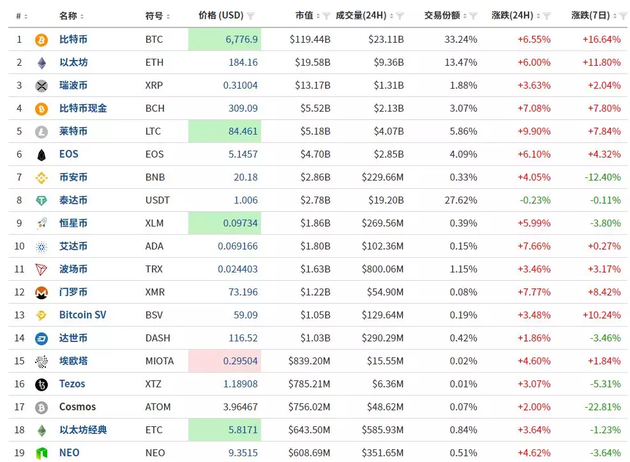Click the symbol MIOTA

pos(160,361)
